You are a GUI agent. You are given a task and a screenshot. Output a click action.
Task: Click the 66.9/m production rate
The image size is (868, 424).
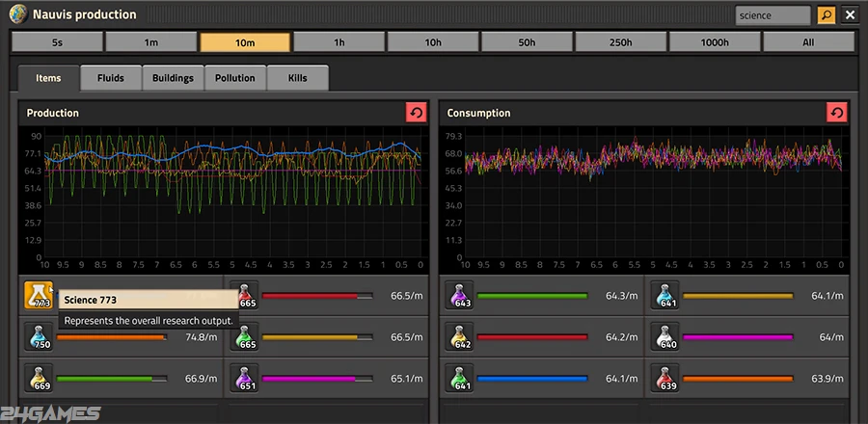[x=201, y=379]
